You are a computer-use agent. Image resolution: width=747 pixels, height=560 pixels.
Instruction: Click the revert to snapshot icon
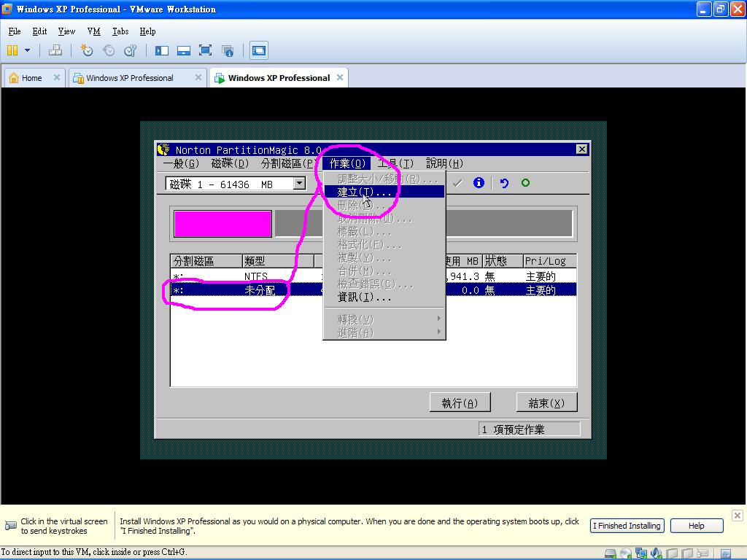pos(109,50)
